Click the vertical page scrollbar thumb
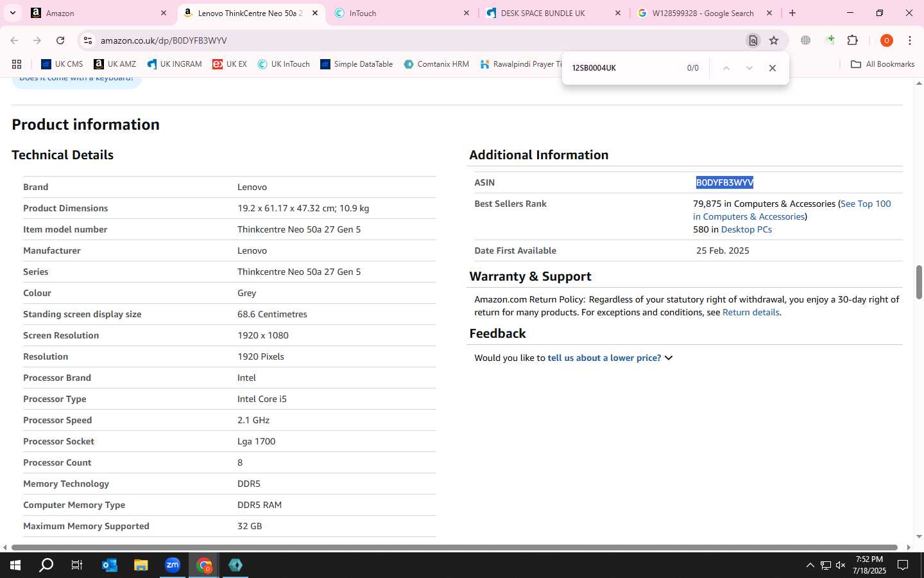 pos(919,281)
